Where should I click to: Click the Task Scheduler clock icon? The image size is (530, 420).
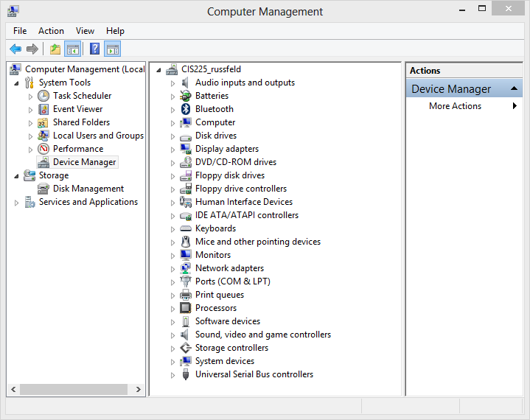(x=43, y=96)
